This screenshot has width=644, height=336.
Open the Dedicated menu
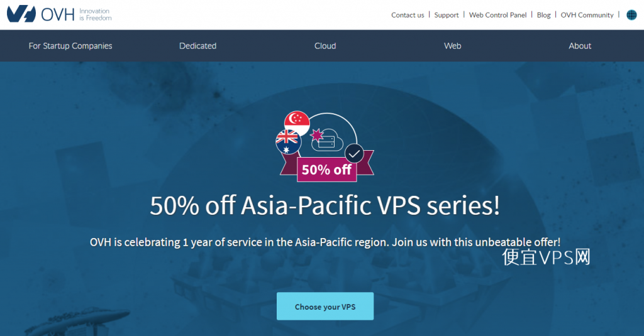tap(197, 46)
